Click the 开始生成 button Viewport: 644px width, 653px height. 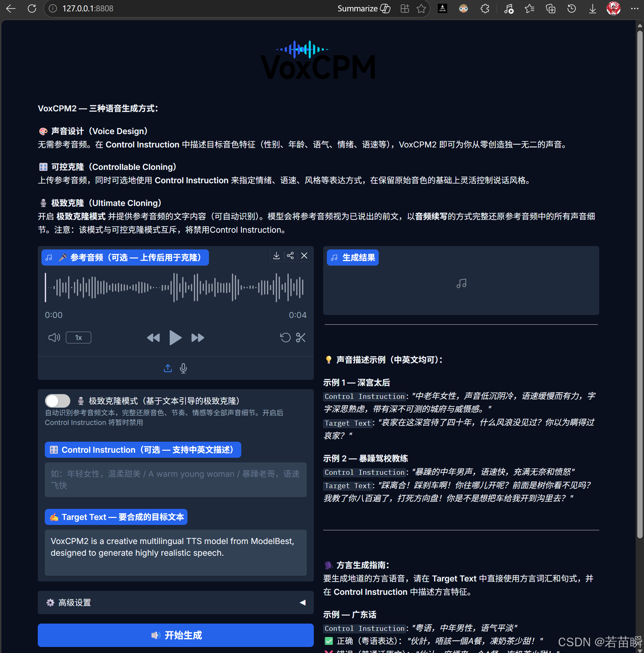(x=175, y=635)
